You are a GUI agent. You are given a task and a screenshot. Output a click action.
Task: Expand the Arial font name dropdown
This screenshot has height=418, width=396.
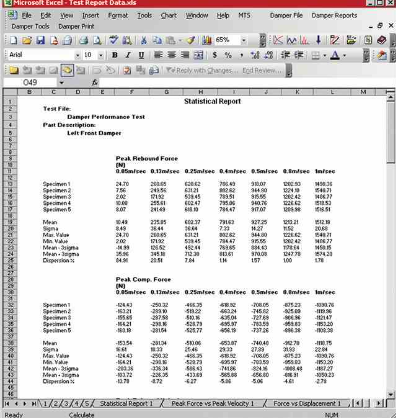click(x=77, y=55)
